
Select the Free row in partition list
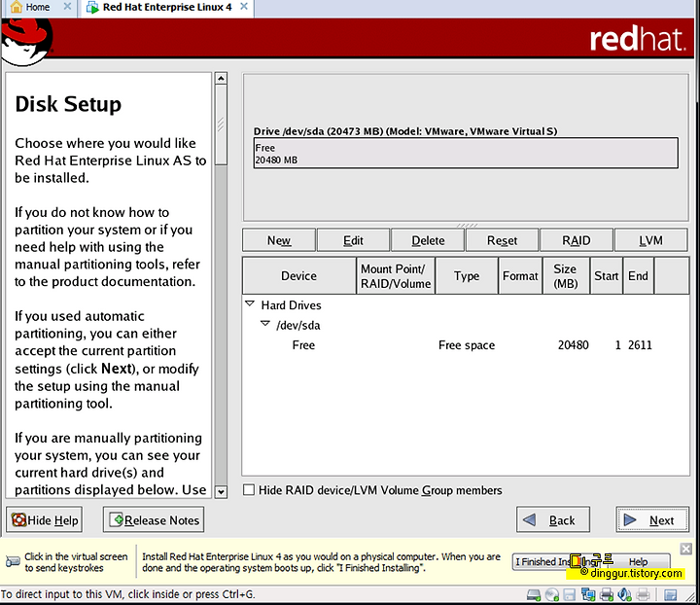coord(466,345)
